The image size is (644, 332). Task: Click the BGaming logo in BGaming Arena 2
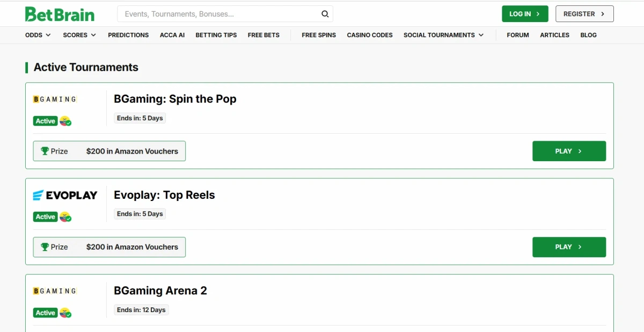55,291
